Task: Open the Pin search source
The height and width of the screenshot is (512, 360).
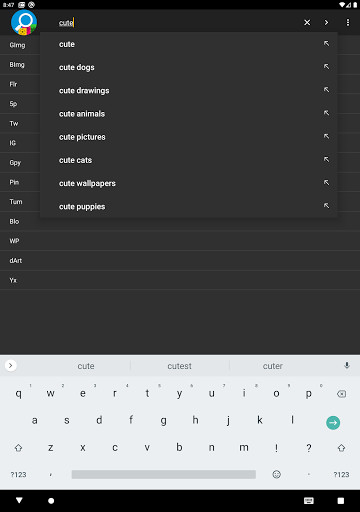Action: [x=14, y=182]
